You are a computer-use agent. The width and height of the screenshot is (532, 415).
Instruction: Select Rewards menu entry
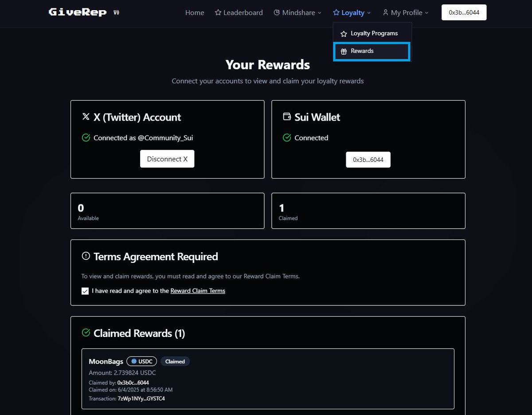(x=372, y=51)
